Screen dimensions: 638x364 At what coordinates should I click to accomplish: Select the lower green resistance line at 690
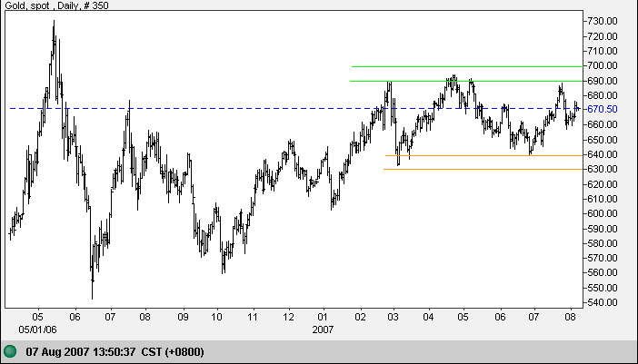[x=466, y=82]
